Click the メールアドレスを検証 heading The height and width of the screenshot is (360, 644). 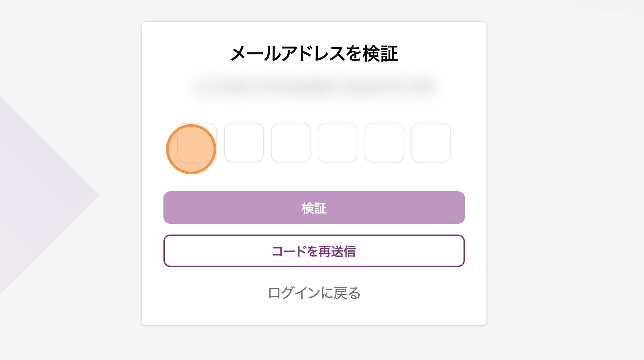(314, 54)
